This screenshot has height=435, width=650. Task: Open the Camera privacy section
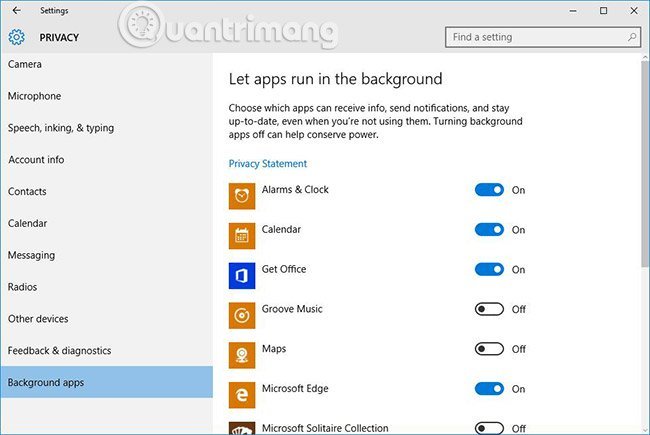[x=25, y=64]
